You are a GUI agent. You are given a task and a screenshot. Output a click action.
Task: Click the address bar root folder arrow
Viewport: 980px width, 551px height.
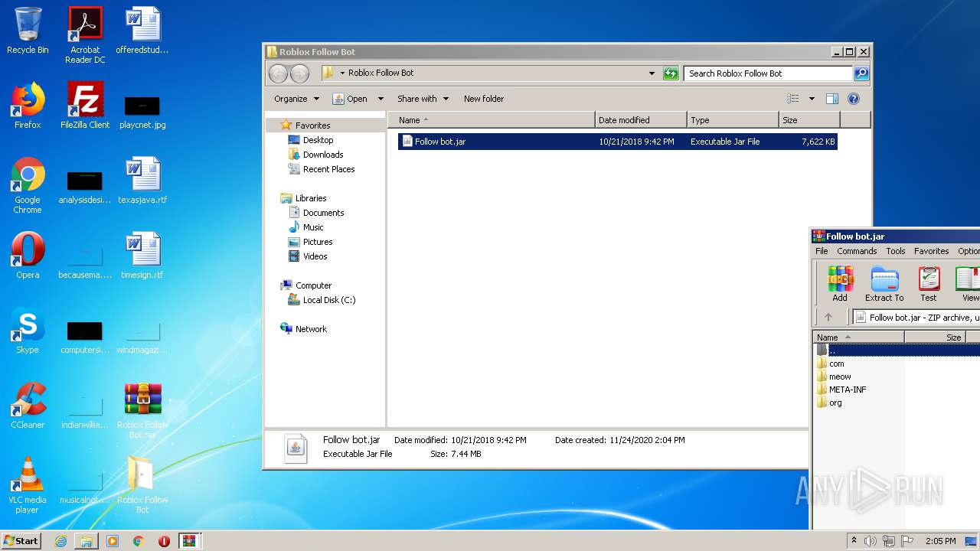342,73
